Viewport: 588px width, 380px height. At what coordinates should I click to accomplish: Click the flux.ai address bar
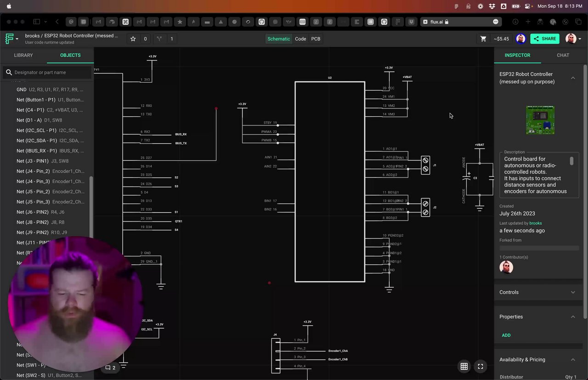(x=461, y=22)
